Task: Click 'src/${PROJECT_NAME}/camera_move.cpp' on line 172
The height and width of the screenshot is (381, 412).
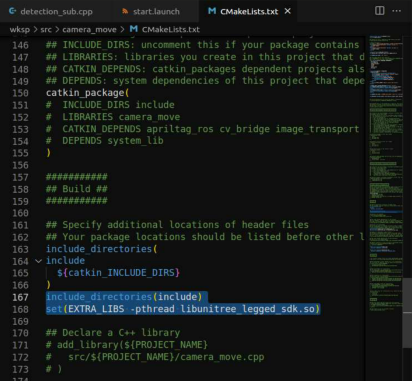Action: 166,357
